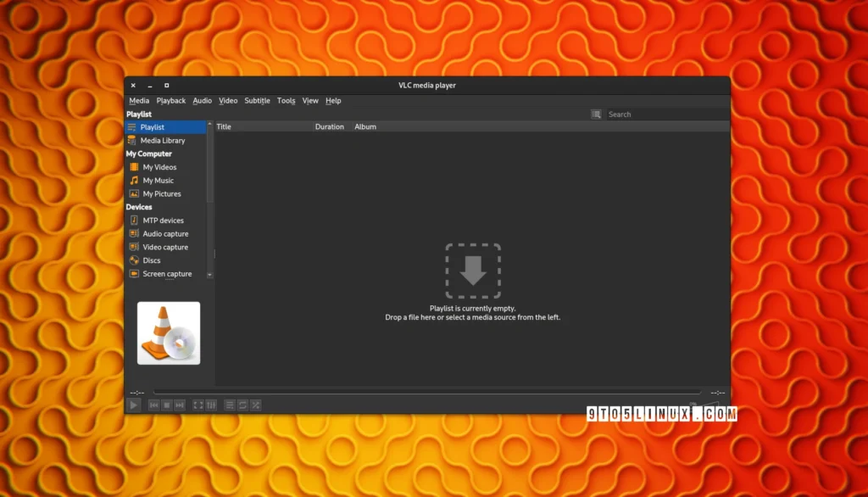Click the Devices section header
The width and height of the screenshot is (868, 497).
139,207
